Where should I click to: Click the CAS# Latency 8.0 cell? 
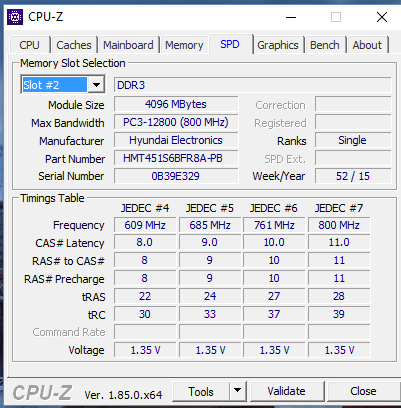click(145, 242)
